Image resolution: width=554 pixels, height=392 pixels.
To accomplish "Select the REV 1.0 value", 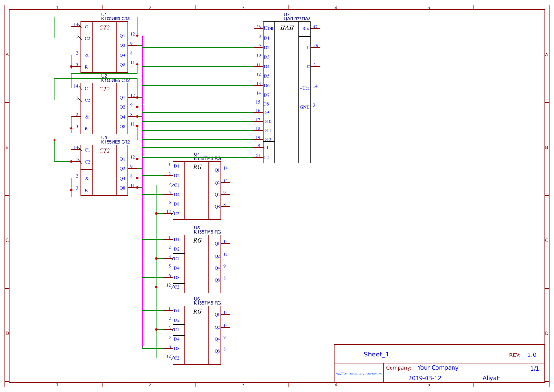I will coord(531,354).
